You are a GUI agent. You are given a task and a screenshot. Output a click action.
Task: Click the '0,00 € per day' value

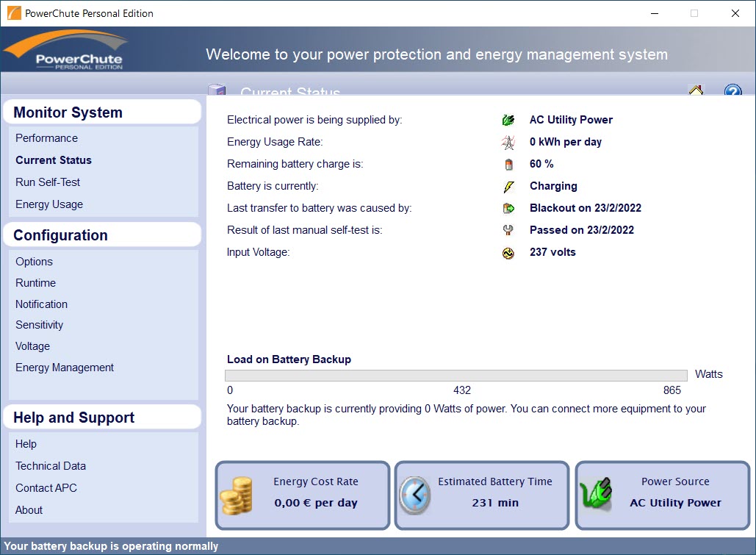[x=316, y=503]
